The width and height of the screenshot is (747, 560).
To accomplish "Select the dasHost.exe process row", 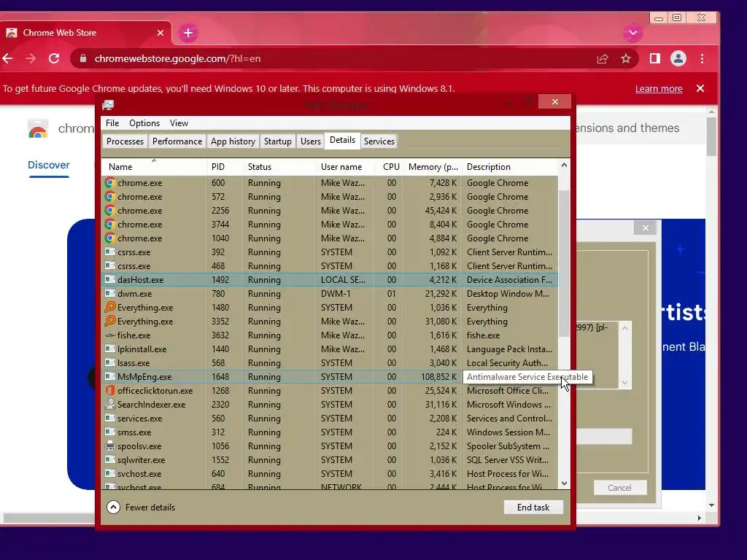I will click(x=330, y=279).
